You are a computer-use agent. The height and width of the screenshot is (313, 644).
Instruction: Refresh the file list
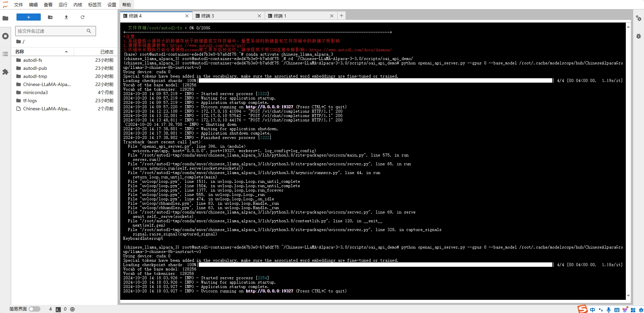pyautogui.click(x=83, y=17)
